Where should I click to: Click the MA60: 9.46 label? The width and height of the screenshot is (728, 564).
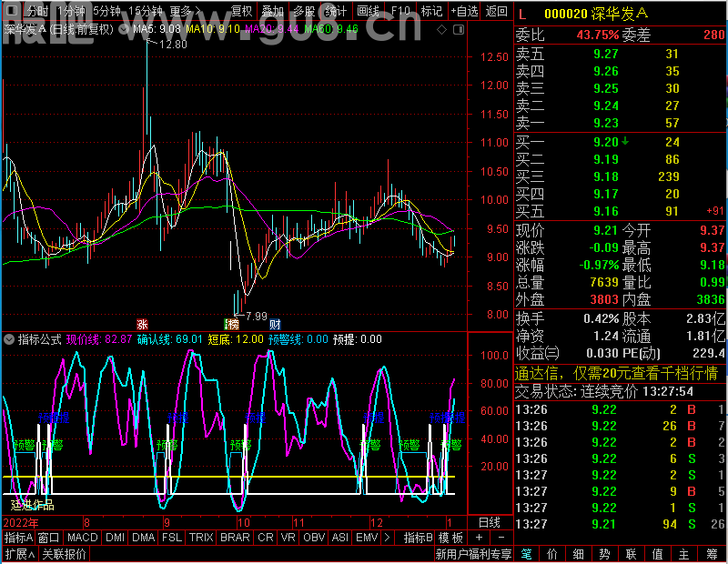click(331, 29)
